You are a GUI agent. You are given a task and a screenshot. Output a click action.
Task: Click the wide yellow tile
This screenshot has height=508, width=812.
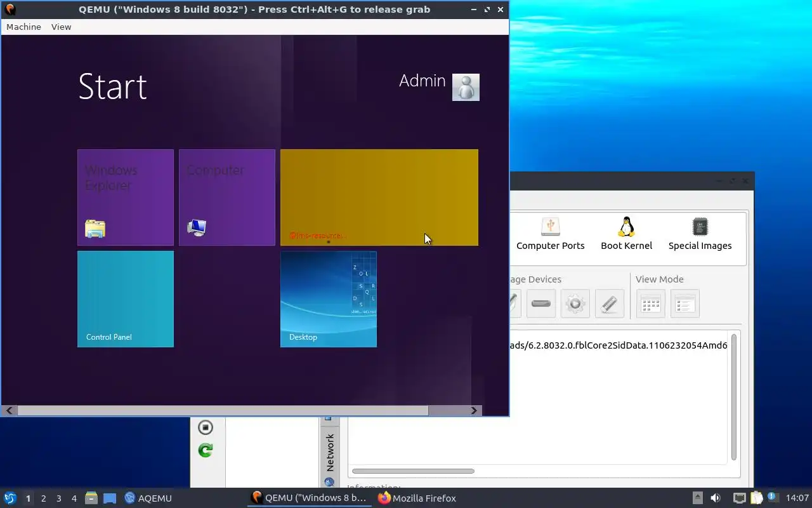[379, 197]
